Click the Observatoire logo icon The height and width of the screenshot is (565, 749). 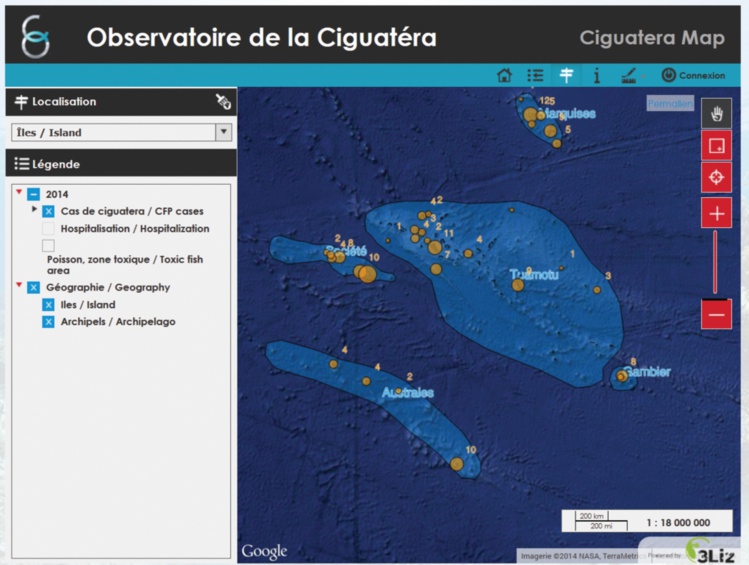36,36
